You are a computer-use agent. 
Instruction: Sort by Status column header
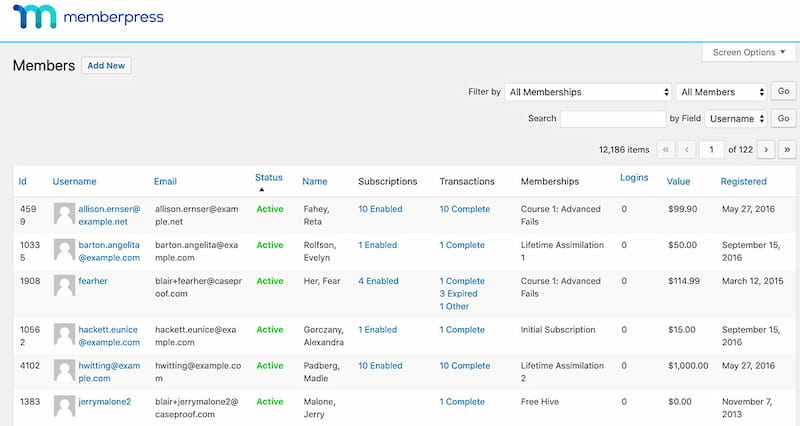click(269, 178)
